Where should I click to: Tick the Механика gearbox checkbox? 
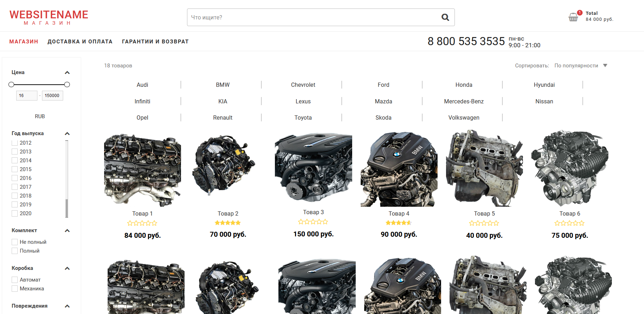(14, 289)
